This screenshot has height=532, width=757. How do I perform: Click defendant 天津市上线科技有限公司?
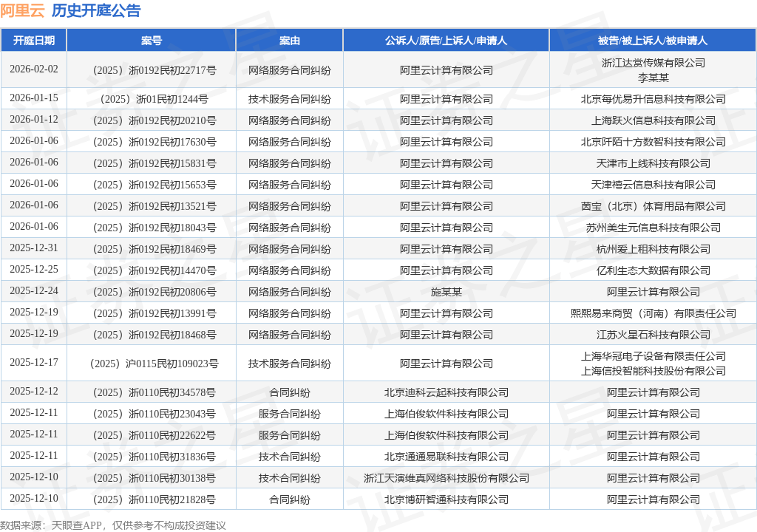(654, 163)
